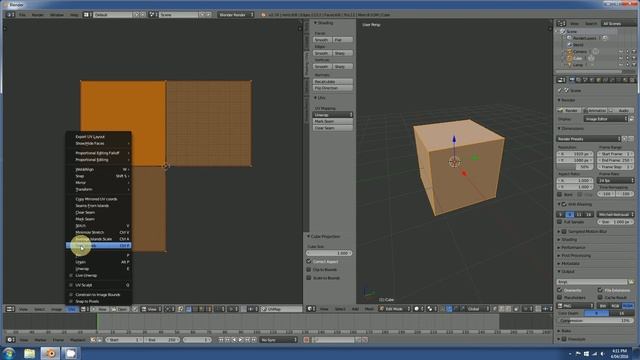Screen dimensions: 640x360
Task: Open the Show/Hide Faces submenu
Action: 98,143
